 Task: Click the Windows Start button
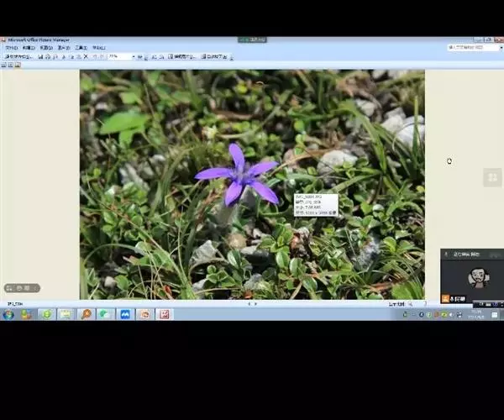8,314
